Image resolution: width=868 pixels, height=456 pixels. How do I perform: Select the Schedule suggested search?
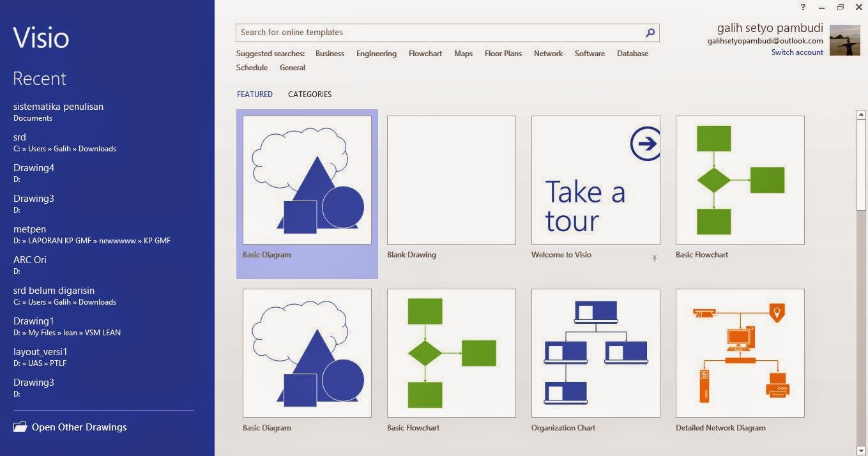pyautogui.click(x=252, y=68)
